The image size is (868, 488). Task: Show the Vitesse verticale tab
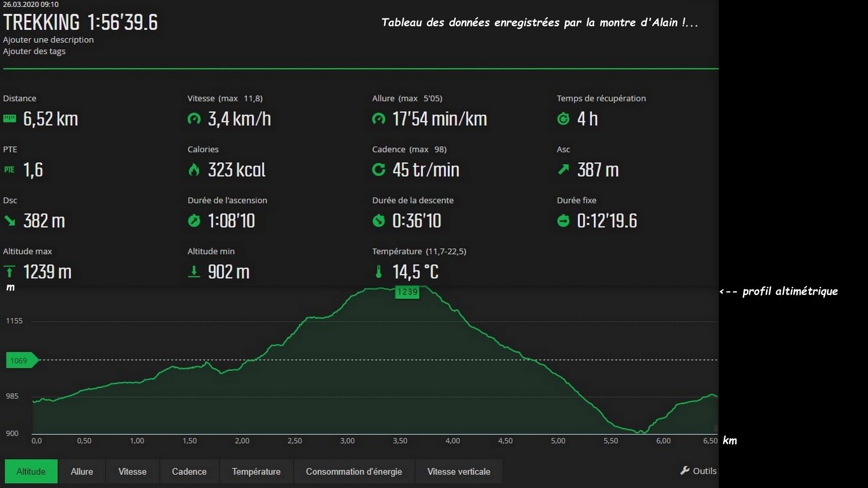pyautogui.click(x=458, y=471)
